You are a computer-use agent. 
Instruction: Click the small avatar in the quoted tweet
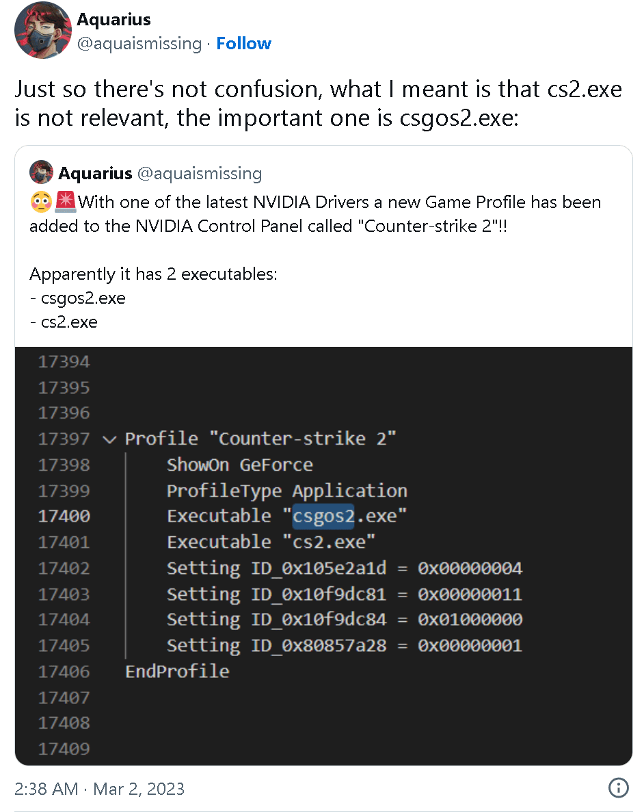pos(42,172)
